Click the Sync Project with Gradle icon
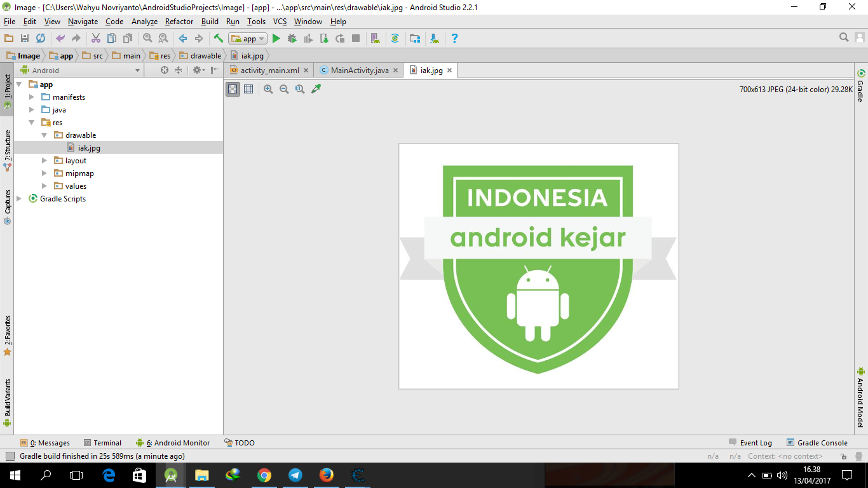The width and height of the screenshot is (868, 488). pos(395,38)
